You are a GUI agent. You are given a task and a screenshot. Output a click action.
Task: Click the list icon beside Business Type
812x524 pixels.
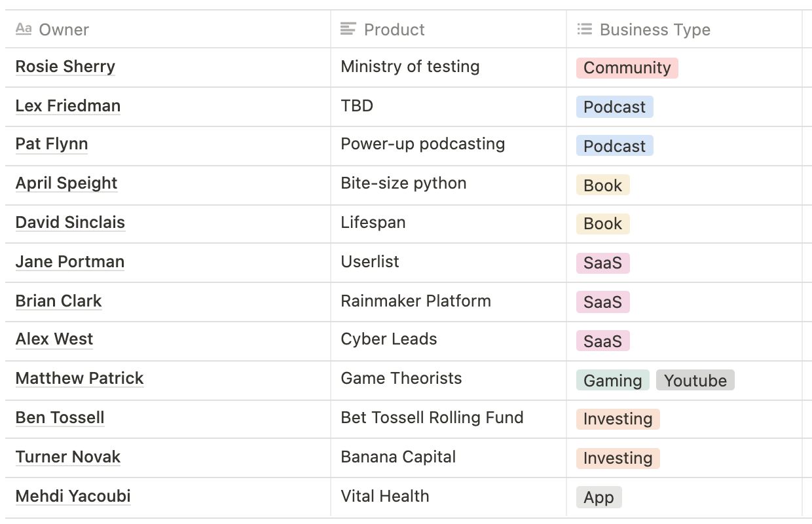coord(584,29)
